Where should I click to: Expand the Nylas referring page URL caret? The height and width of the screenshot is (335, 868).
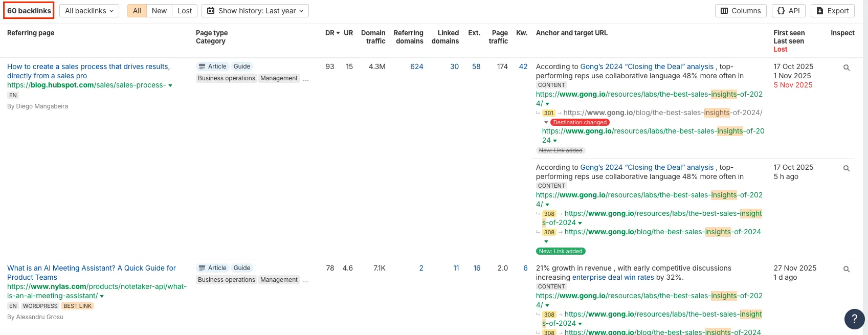coord(102,296)
